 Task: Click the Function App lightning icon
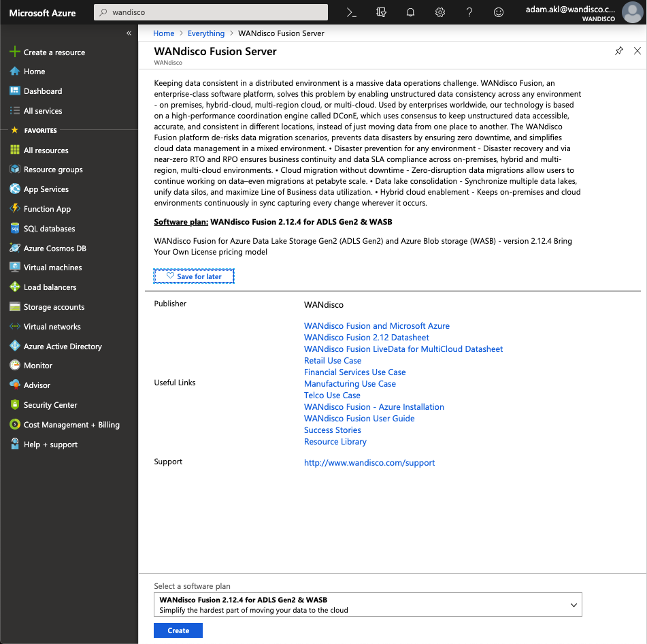pyautogui.click(x=14, y=208)
